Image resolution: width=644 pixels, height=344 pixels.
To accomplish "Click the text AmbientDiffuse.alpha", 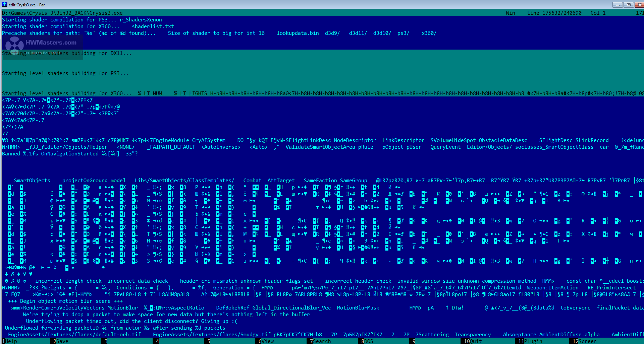I will tap(569, 335).
